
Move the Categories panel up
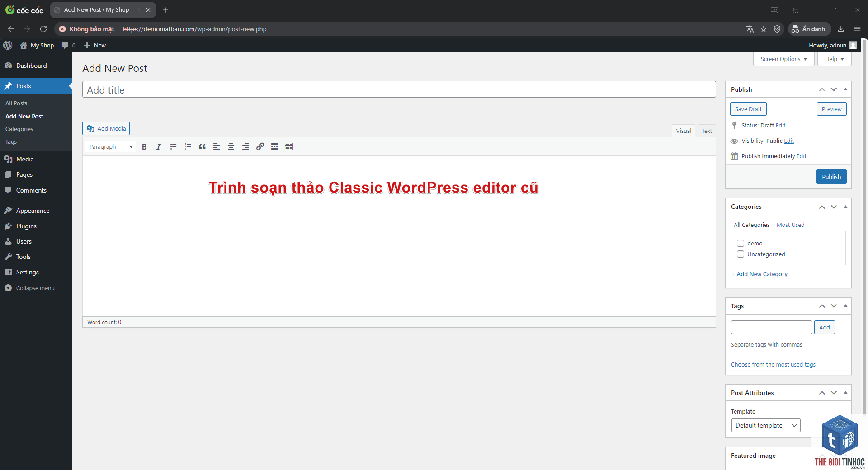tap(822, 207)
